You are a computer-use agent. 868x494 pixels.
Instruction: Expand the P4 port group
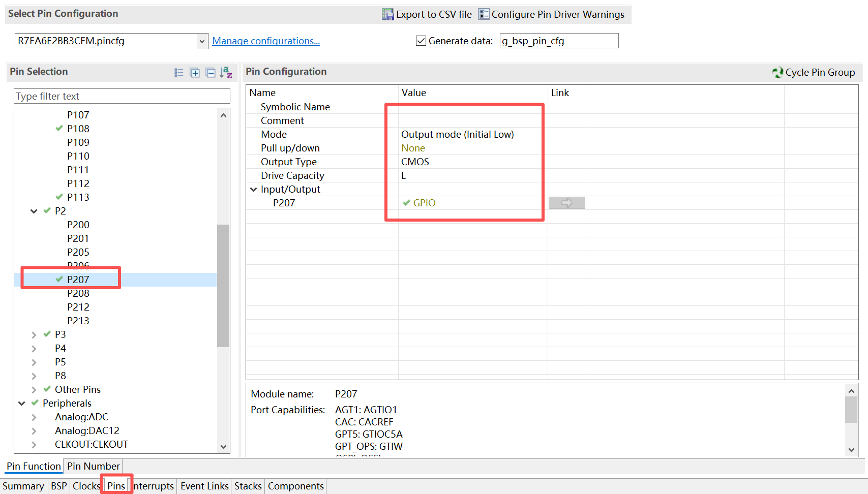34,348
